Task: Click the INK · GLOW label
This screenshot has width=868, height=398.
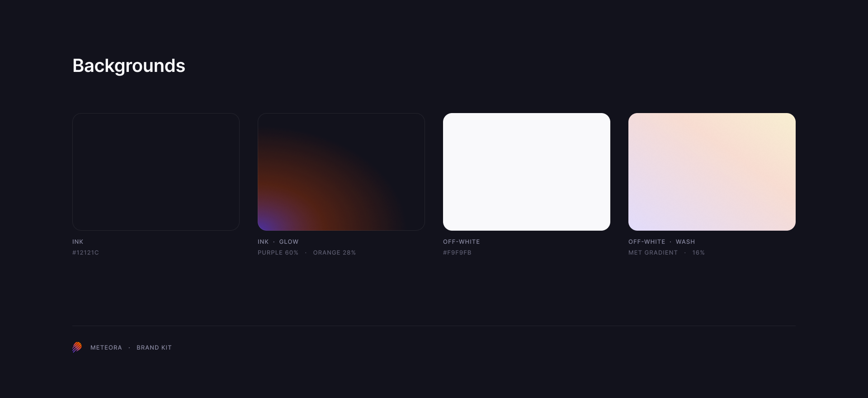Action: pyautogui.click(x=278, y=242)
